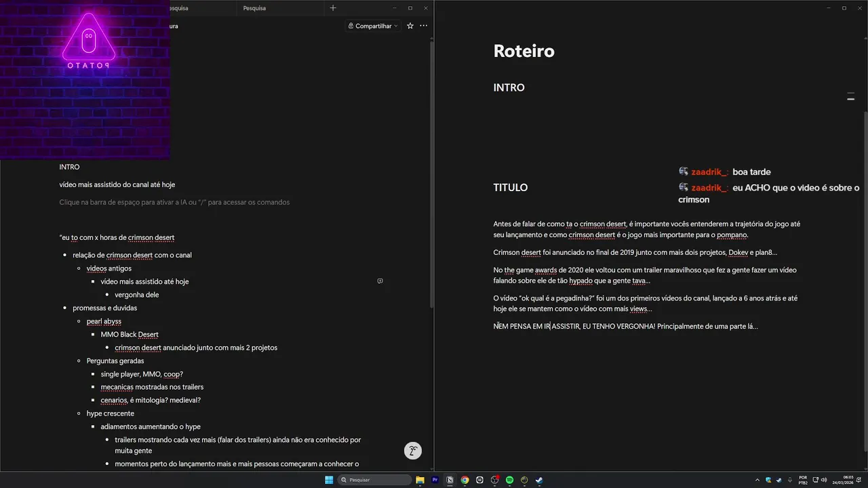Click the empty block placeholder 'Clique na barra de espaço'

174,202
